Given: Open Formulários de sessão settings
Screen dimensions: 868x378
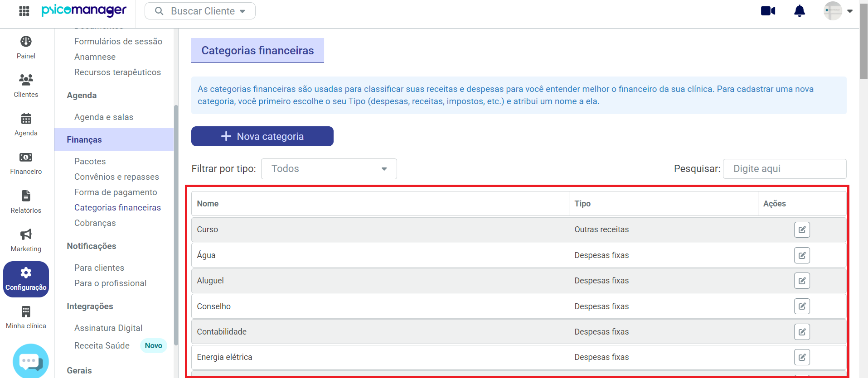Looking at the screenshot, I should coord(118,41).
